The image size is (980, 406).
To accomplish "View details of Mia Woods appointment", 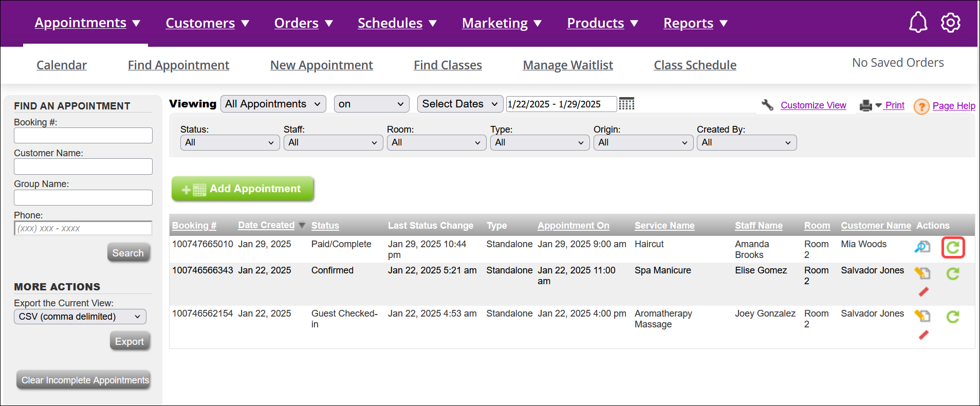I will (x=922, y=247).
